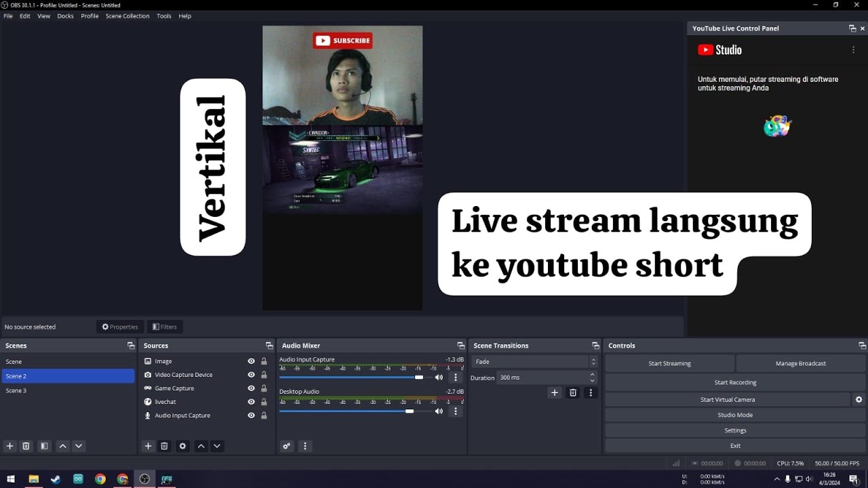Open virtual camera settings gear
Image resolution: width=868 pixels, height=488 pixels.
pos(859,400)
